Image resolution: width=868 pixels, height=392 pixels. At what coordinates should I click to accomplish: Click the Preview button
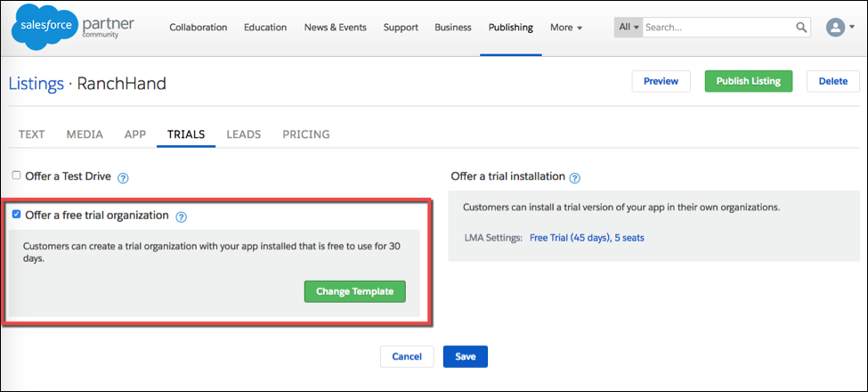[661, 81]
